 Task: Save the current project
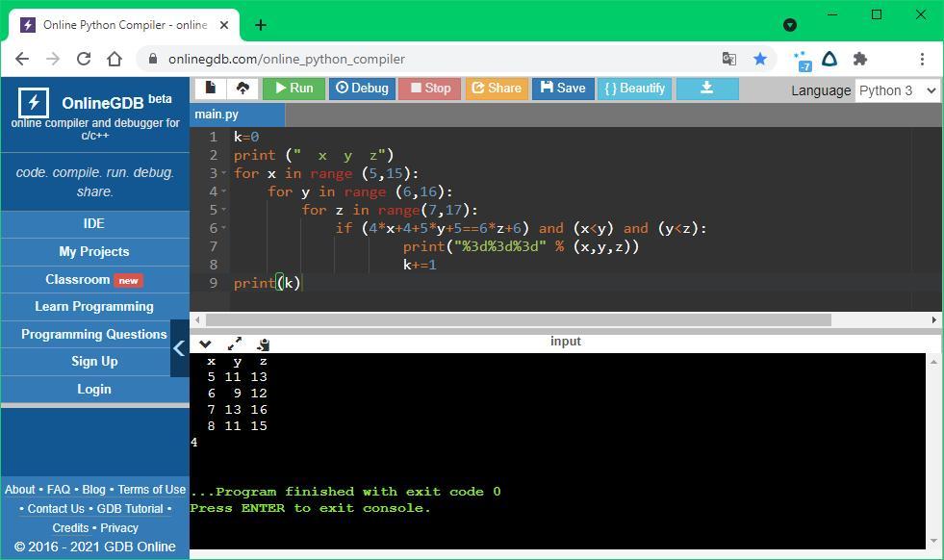coord(563,88)
